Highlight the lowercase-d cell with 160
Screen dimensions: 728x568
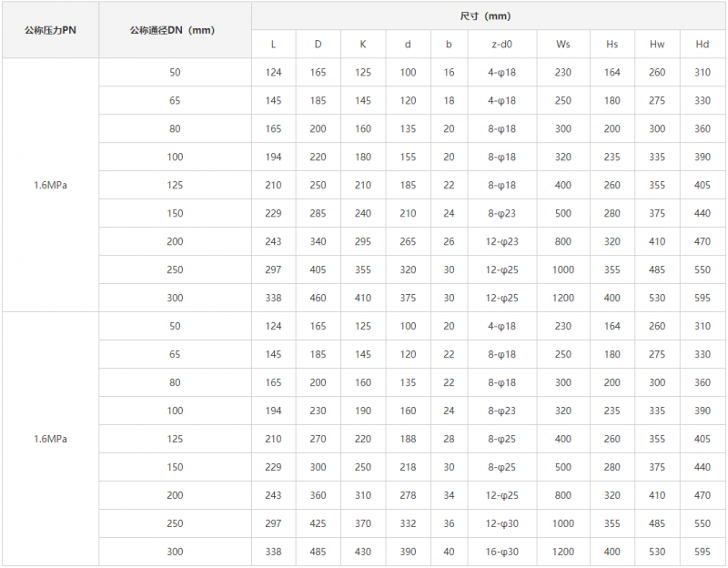pos(408,411)
